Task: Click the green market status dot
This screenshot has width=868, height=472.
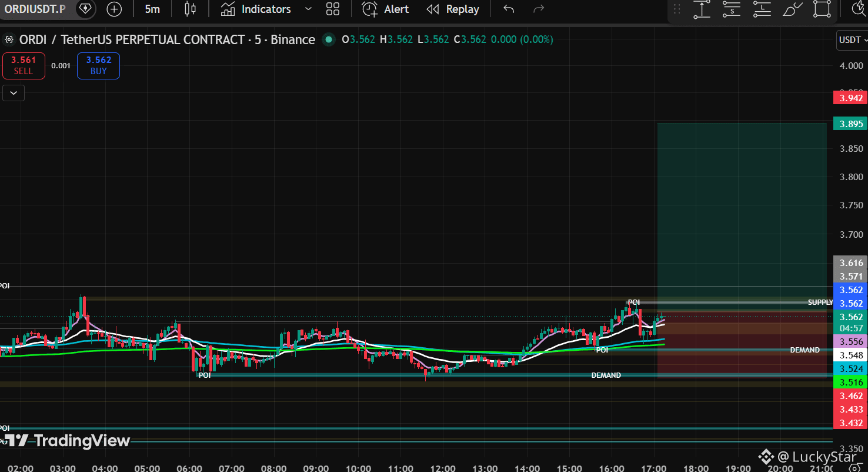Action: click(x=329, y=40)
